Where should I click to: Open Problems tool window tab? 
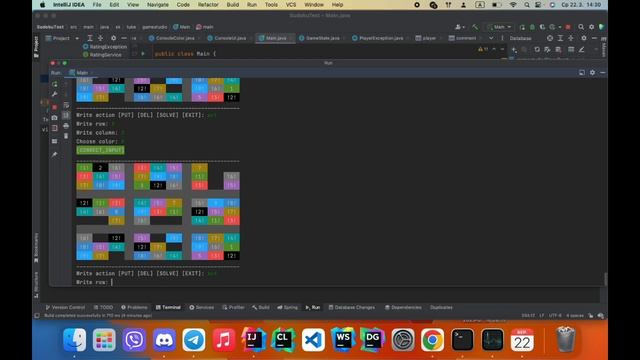(134, 307)
